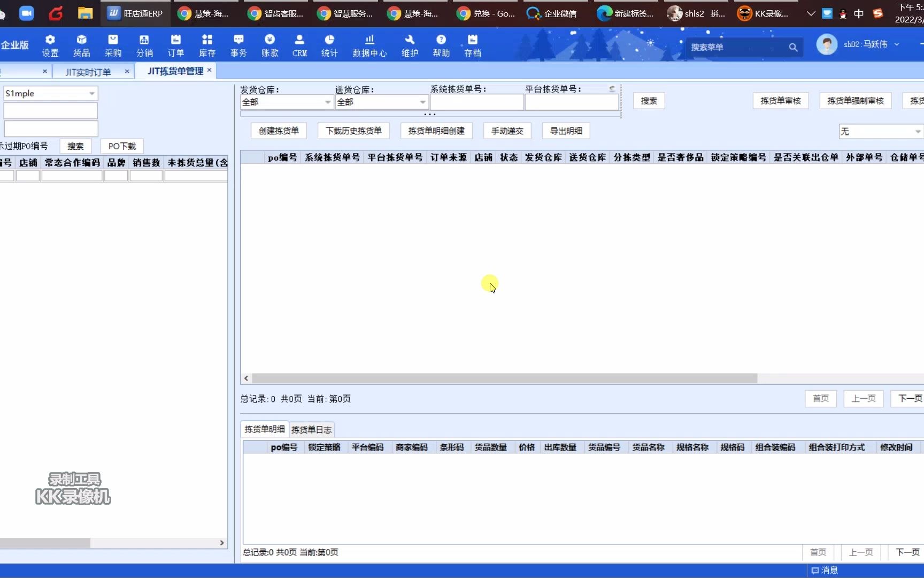Image resolution: width=924 pixels, height=578 pixels.
Task: Click the picking table scrollbar left arrow
Action: click(246, 378)
